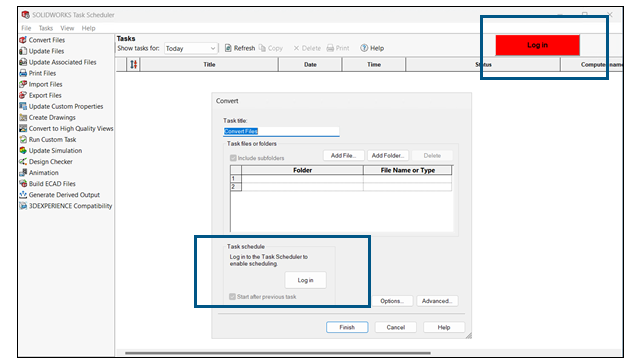This screenshot has height=360, width=640.
Task: Launch the Design Checker icon
Action: click(23, 161)
